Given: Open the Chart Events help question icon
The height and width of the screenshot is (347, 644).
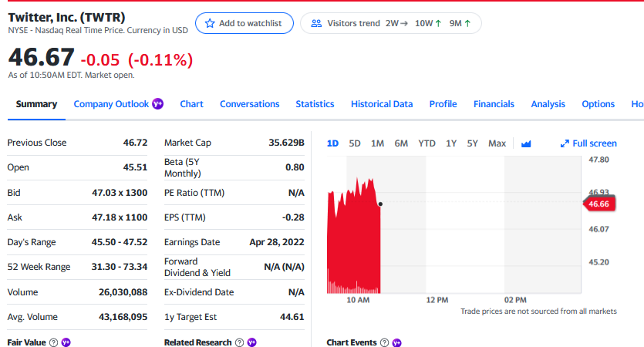Looking at the screenshot, I should [384, 342].
